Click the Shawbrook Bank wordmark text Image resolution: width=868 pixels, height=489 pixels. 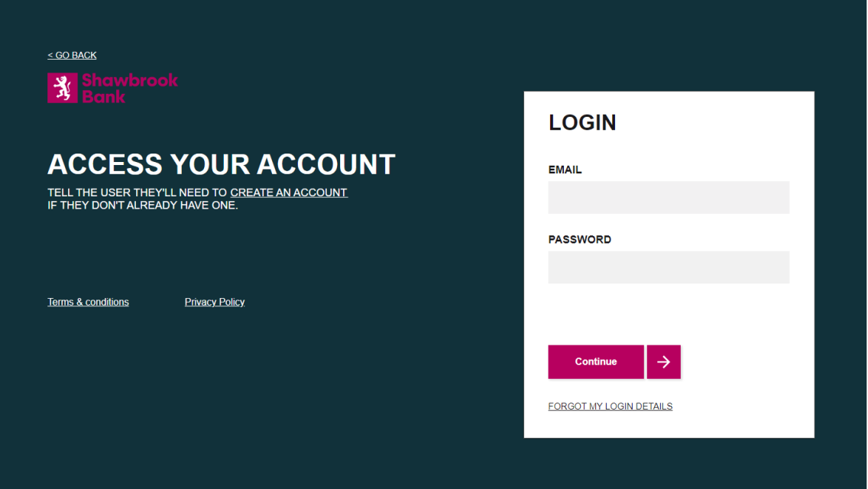pos(129,88)
